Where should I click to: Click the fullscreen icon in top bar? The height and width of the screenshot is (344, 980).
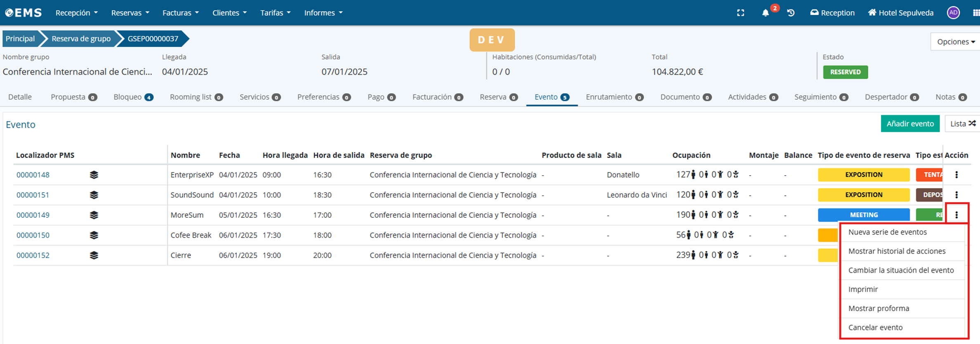[740, 13]
